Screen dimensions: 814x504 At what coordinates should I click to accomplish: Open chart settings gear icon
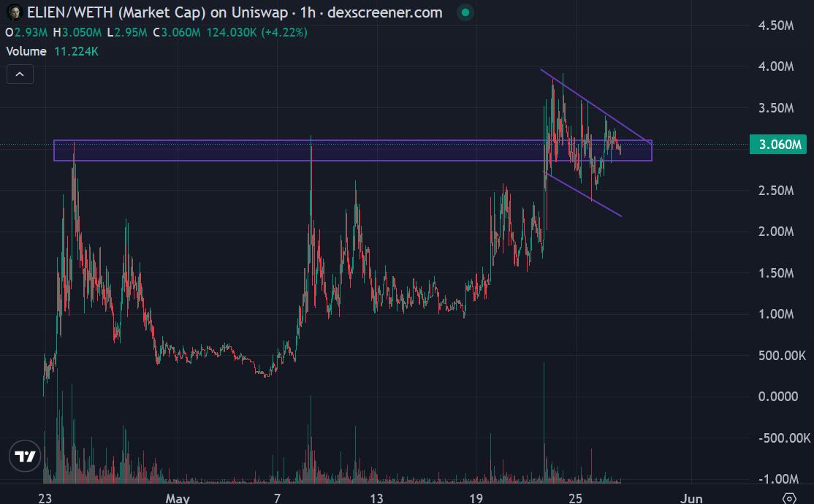[789, 499]
